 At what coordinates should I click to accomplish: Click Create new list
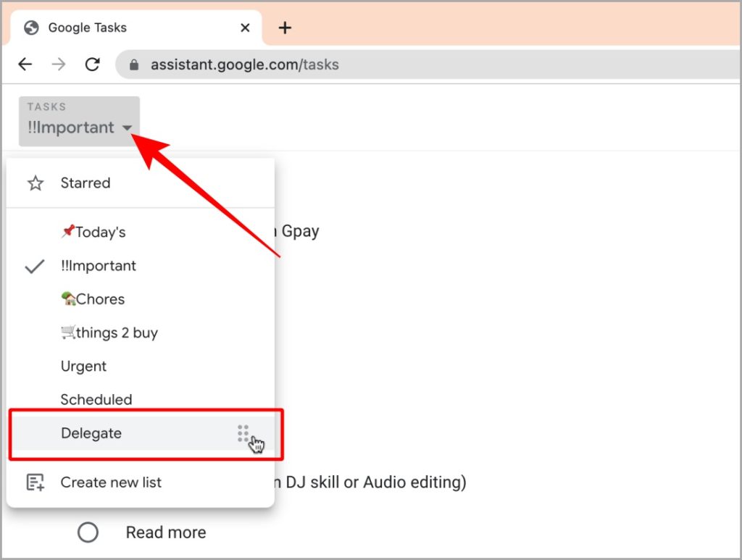[141, 482]
